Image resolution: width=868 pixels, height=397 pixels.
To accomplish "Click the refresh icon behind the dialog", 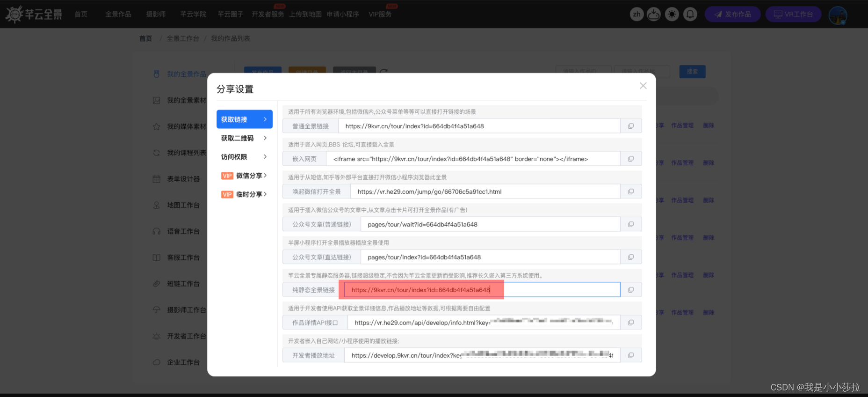I will click(x=383, y=72).
